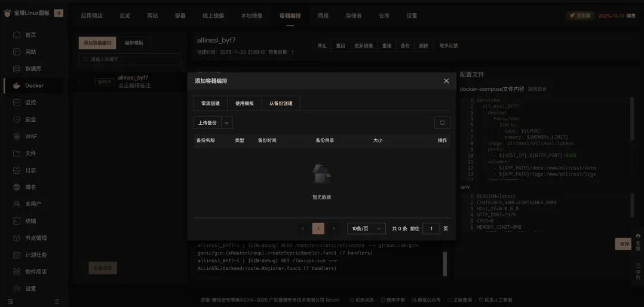Image resolution: width=644 pixels, height=307 pixels.
Task: Open the 总览 top tab
Action: pos(125,16)
